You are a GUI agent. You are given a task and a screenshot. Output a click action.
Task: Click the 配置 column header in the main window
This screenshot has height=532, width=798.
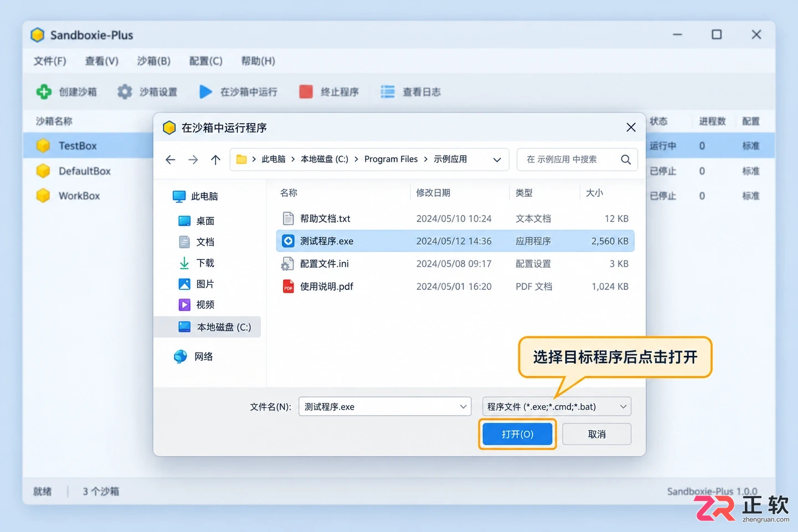[x=751, y=121]
